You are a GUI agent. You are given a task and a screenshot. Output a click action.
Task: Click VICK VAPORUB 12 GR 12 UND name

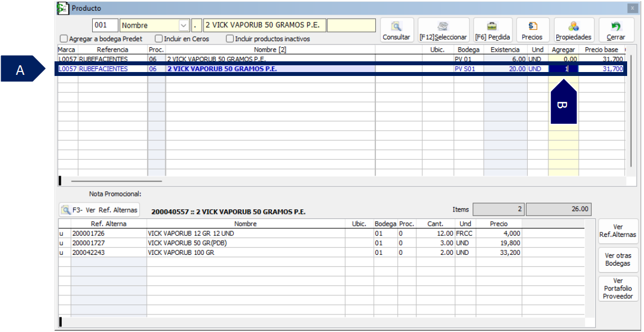[x=191, y=234]
